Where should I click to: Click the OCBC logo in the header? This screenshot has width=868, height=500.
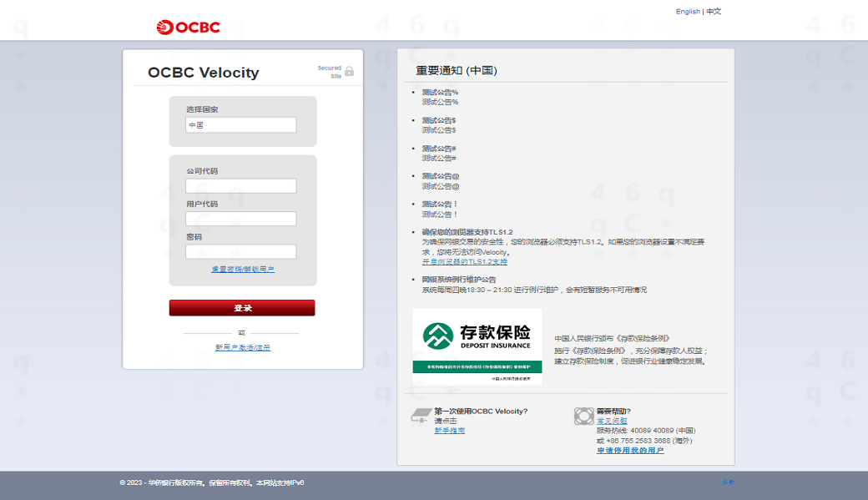click(x=189, y=28)
